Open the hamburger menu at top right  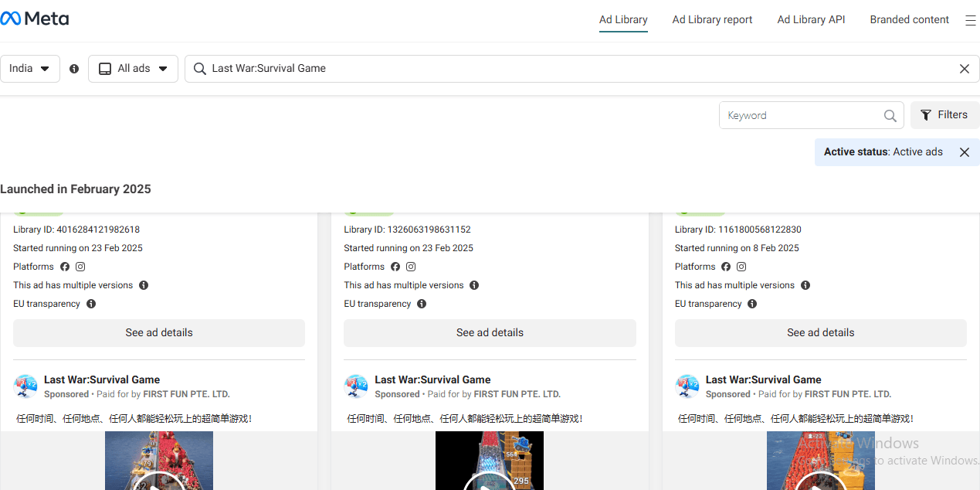[970, 21]
